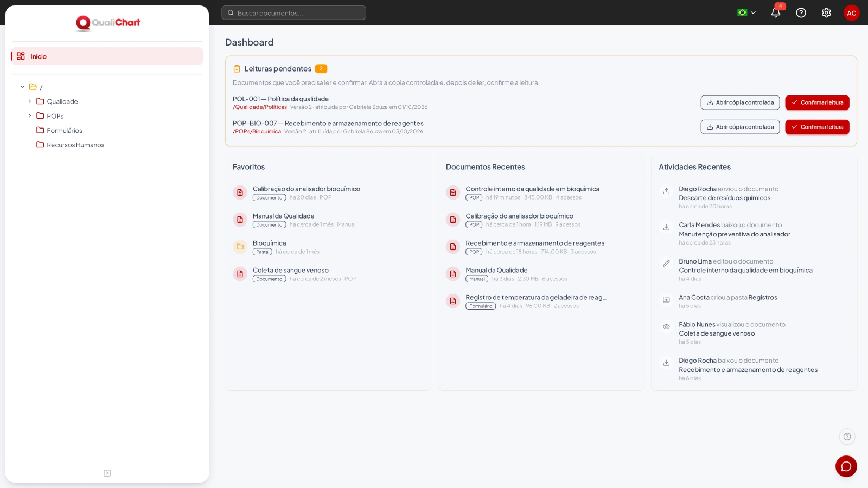Click document icon for Coleta de sangue venoso favorite
Image resolution: width=868 pixels, height=488 pixels.
pos(240,274)
